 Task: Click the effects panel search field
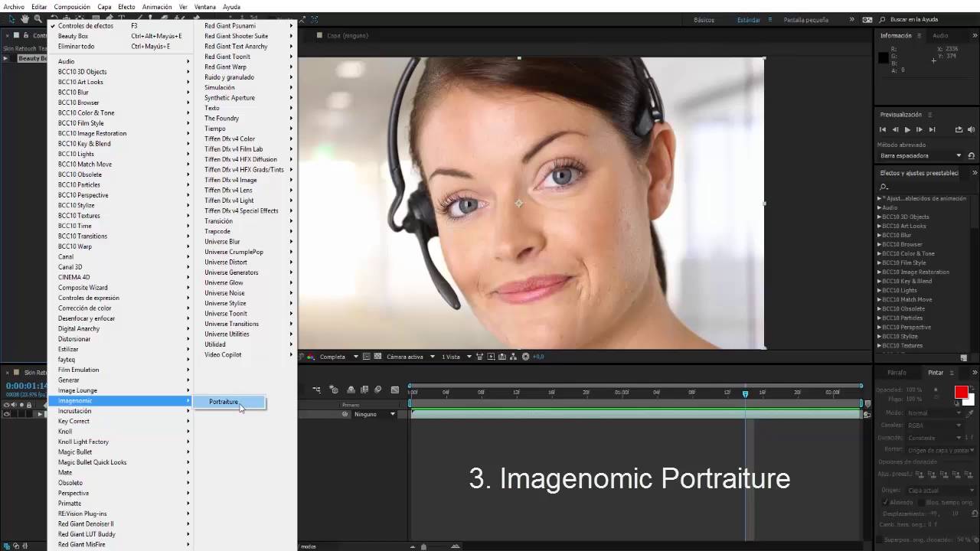tap(926, 187)
